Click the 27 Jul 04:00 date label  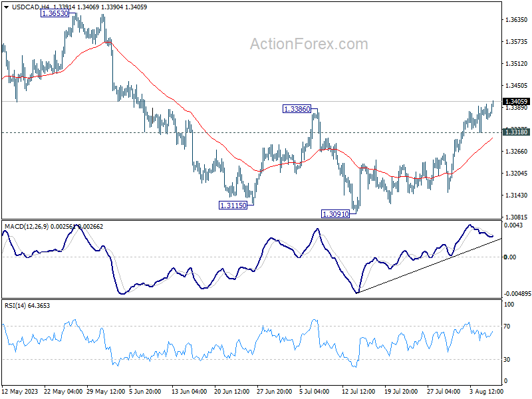click(x=444, y=392)
